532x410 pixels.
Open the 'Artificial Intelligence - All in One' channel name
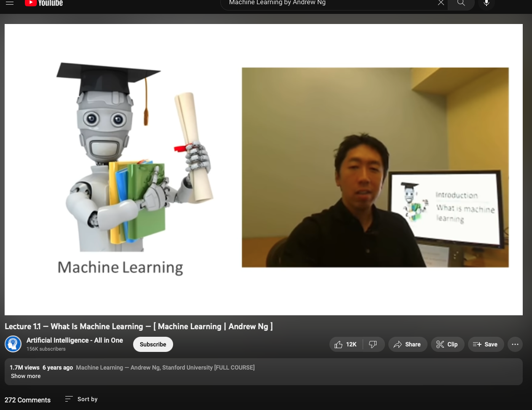tap(75, 340)
